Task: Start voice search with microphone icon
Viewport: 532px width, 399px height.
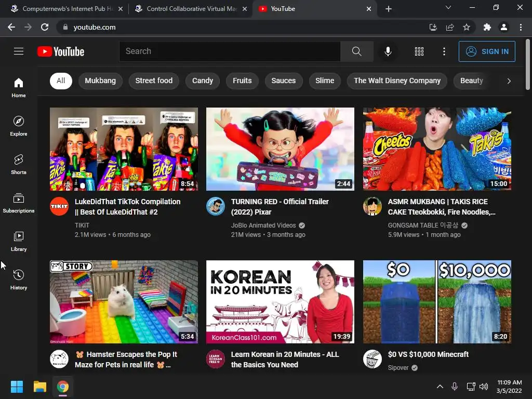Action: tap(388, 51)
